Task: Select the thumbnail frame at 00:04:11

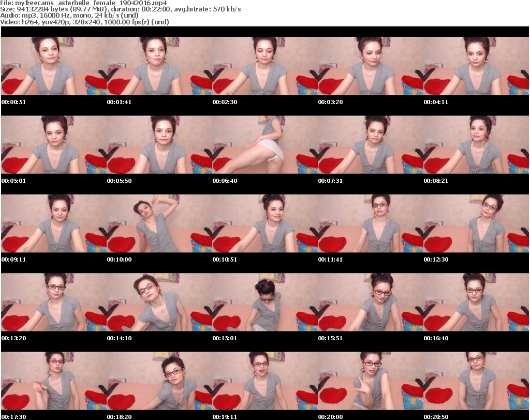Action: click(476, 66)
